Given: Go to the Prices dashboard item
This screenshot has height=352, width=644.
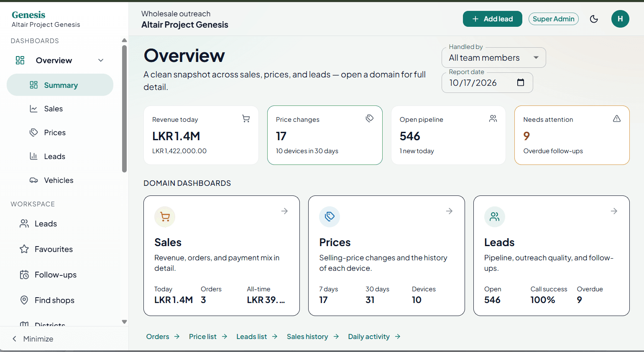Looking at the screenshot, I should [x=60, y=133].
